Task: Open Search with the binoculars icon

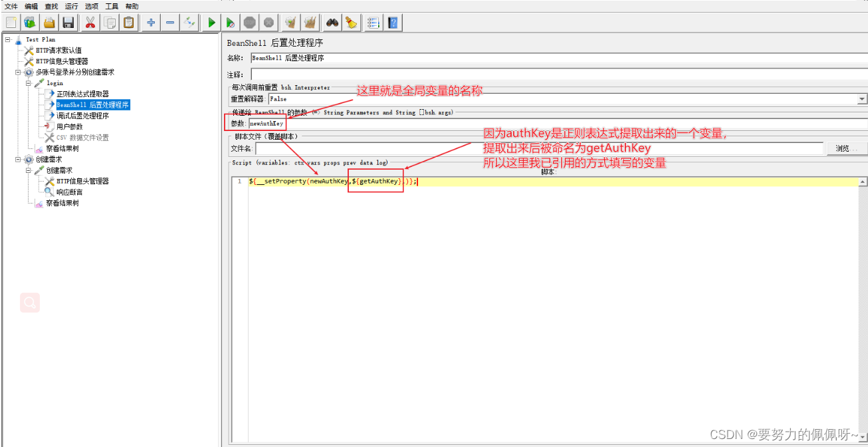Action: (332, 23)
